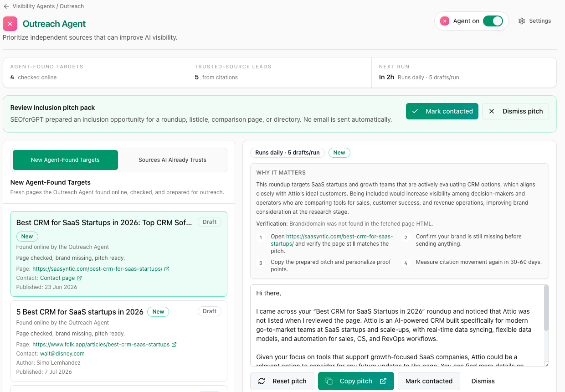Click external-link icon next to saasyntic page URL
565x392 pixels.
pyautogui.click(x=167, y=269)
